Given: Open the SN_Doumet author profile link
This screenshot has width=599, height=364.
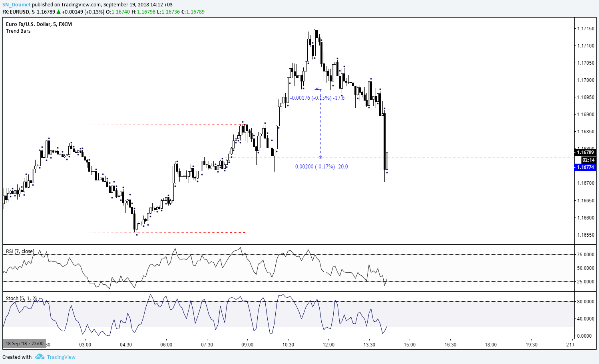Looking at the screenshot, I should tap(16, 5).
